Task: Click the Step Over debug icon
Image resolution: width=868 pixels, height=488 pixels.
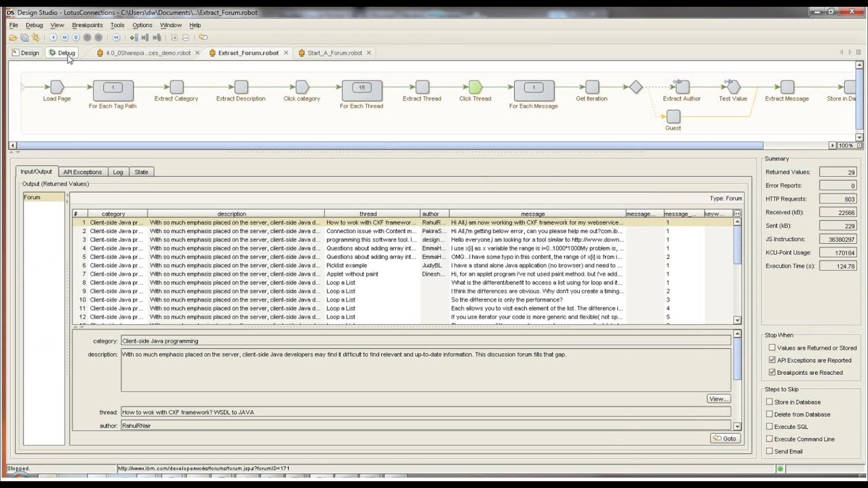Action: coord(76,37)
